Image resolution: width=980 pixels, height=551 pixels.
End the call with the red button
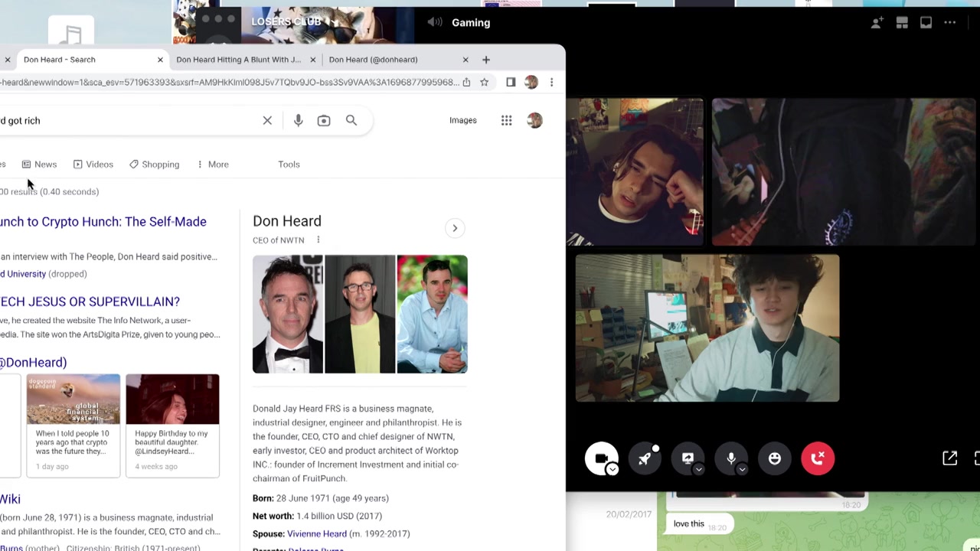pyautogui.click(x=818, y=458)
